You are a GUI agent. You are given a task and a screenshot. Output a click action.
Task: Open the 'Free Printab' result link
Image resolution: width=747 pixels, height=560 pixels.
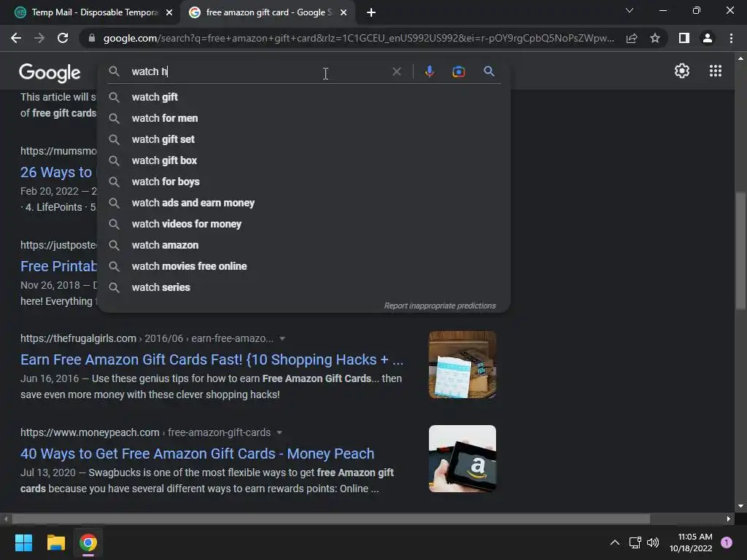(58, 266)
